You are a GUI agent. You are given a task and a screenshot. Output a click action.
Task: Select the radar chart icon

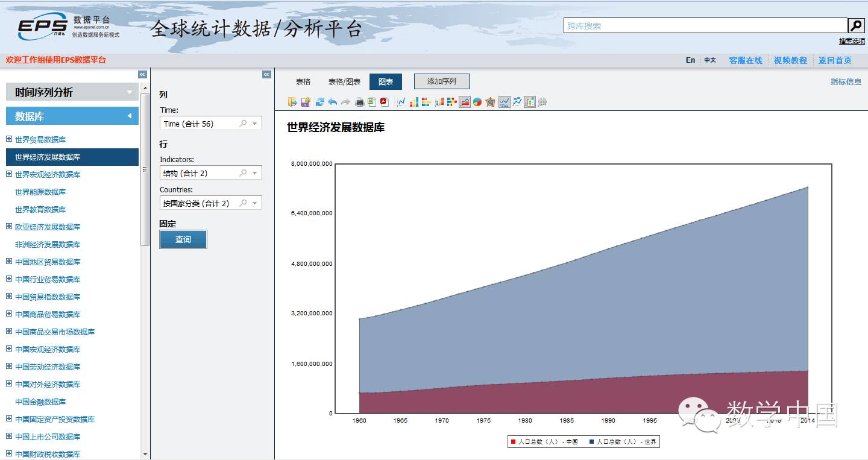(x=490, y=102)
